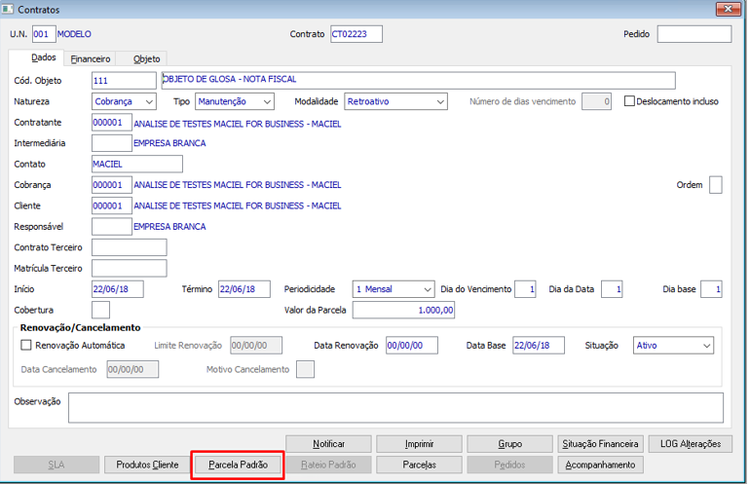Image resolution: width=750 pixels, height=484 pixels.
Task: Close the Contratos window
Action: 728,9
